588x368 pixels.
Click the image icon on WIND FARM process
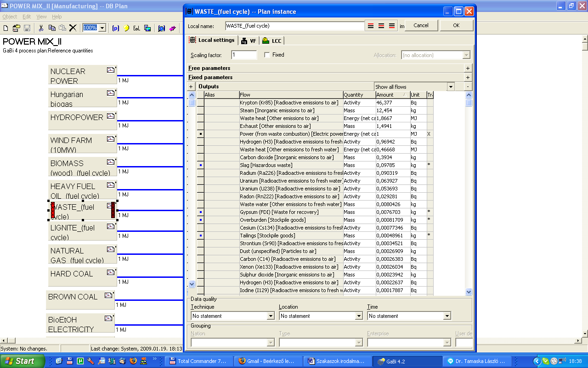click(111, 139)
